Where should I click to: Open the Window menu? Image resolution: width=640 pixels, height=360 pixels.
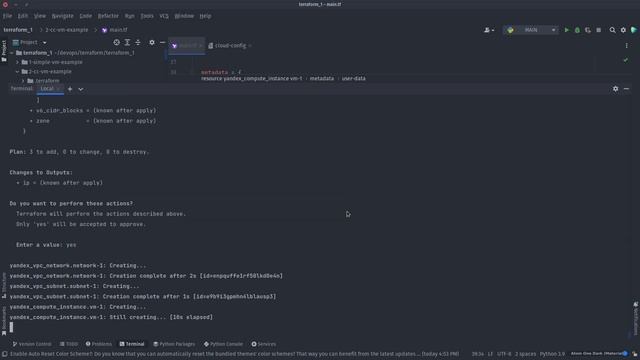(184, 16)
